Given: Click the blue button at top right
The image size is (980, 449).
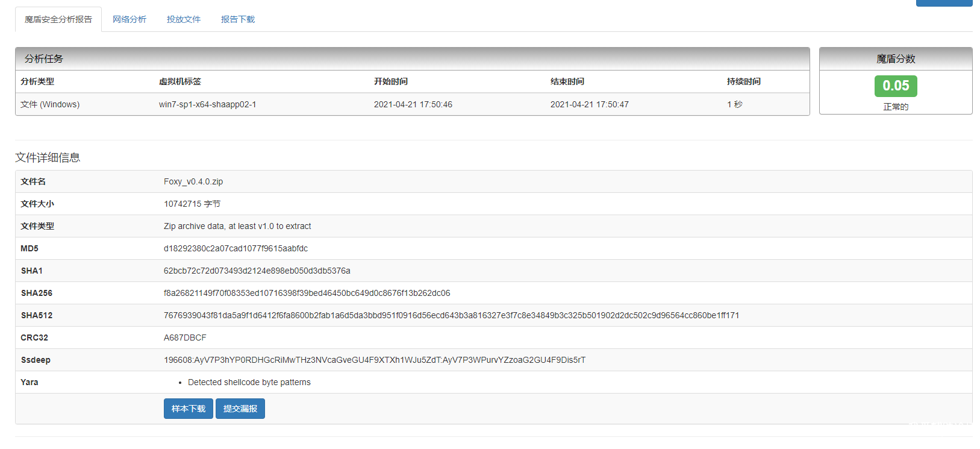Looking at the screenshot, I should click(x=943, y=3).
